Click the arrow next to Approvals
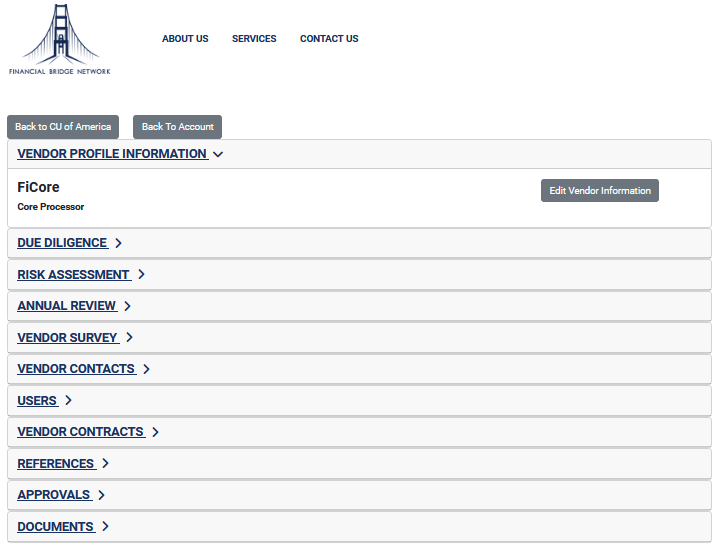The width and height of the screenshot is (717, 544). coord(102,495)
